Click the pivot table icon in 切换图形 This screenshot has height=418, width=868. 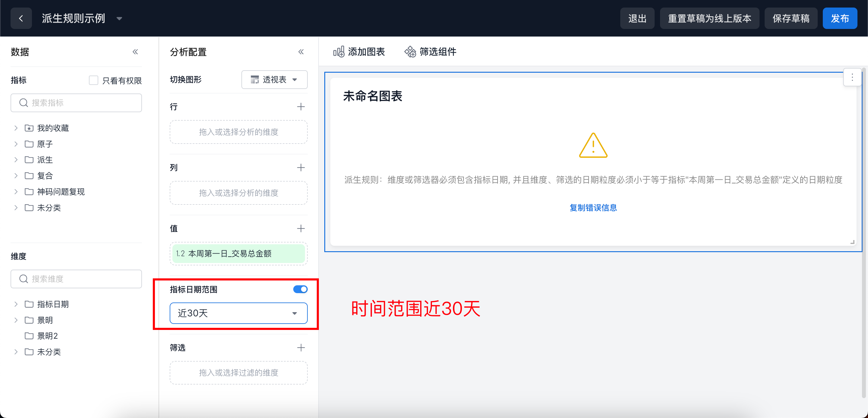tap(255, 80)
